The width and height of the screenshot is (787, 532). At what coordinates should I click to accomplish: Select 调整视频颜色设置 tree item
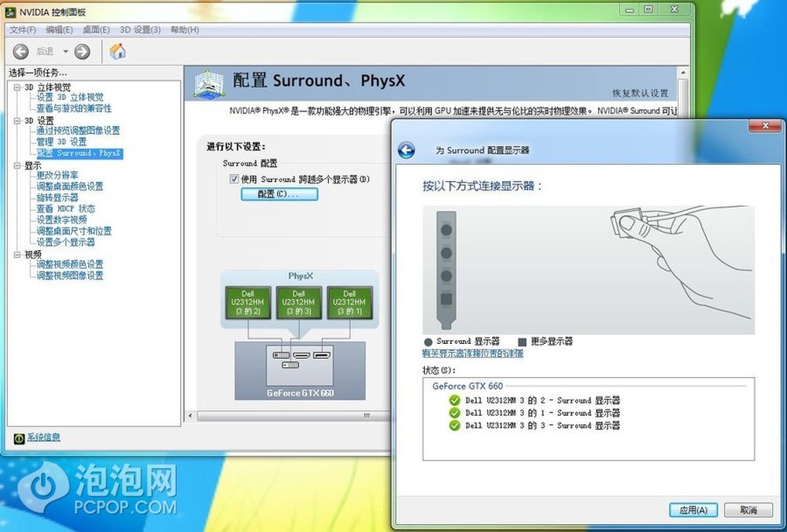pos(70,264)
